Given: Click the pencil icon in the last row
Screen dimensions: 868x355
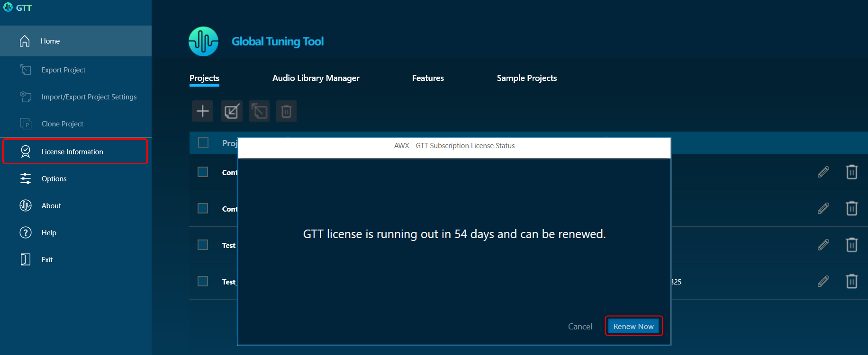Looking at the screenshot, I should [x=823, y=282].
